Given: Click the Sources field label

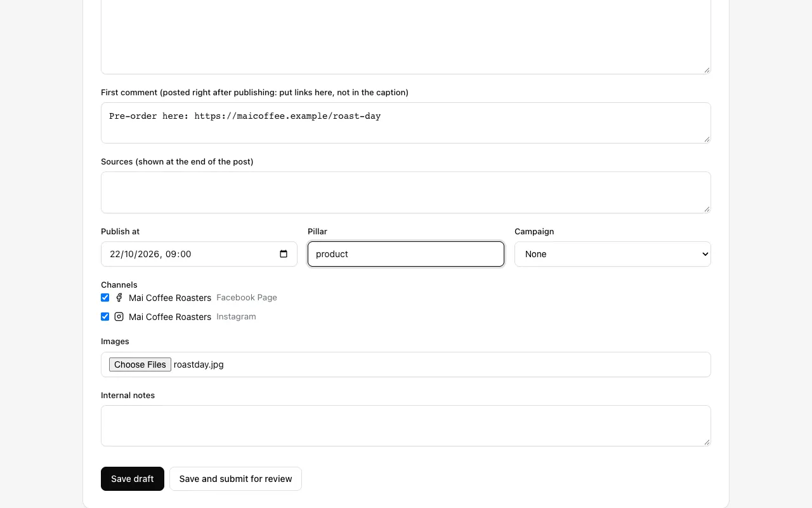Looking at the screenshot, I should coord(177,162).
